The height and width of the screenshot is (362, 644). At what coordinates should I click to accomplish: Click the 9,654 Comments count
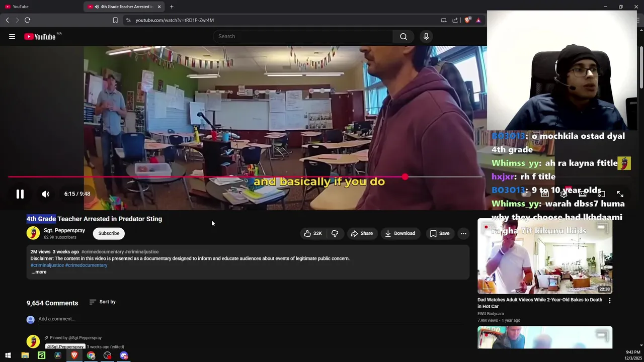(x=52, y=303)
